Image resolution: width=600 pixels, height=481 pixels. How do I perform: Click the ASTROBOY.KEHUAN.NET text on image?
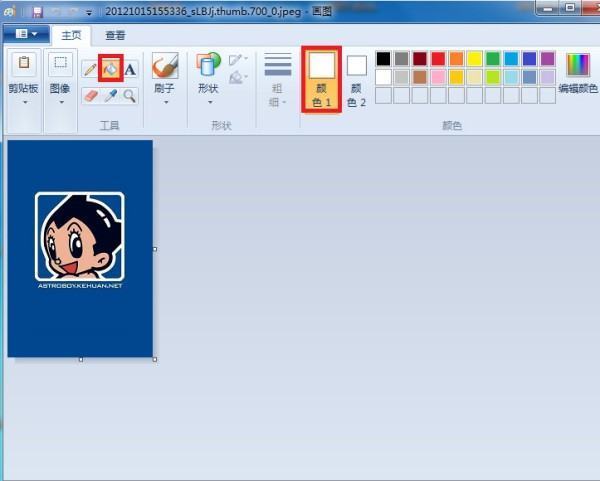tap(80, 286)
